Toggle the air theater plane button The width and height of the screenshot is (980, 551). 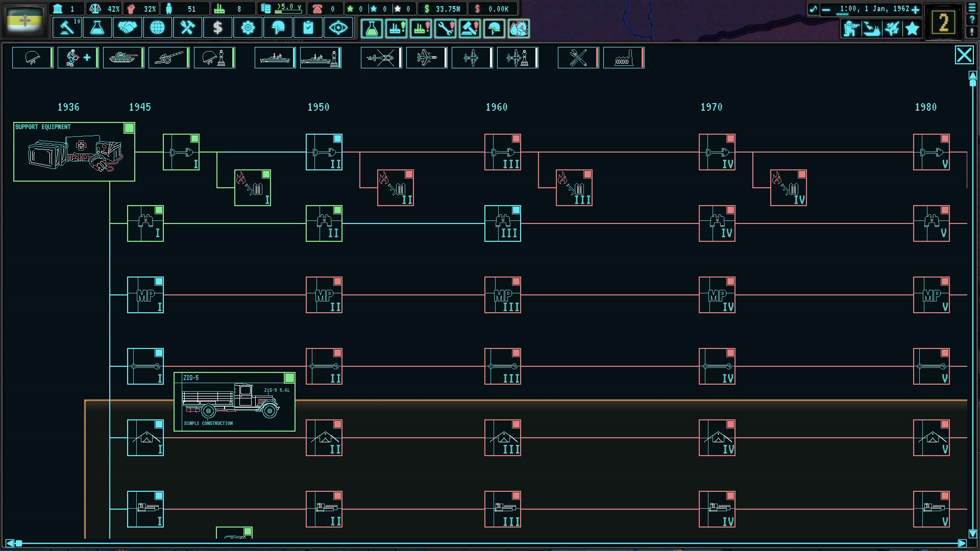tap(892, 28)
